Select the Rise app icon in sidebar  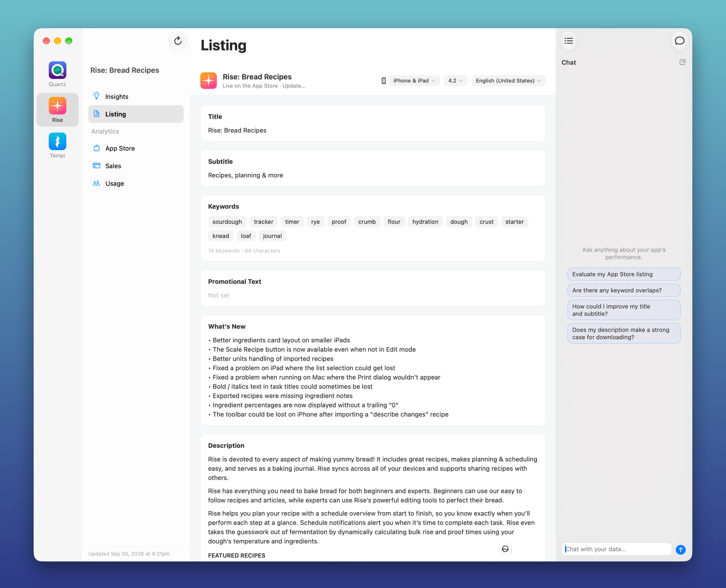tap(57, 106)
